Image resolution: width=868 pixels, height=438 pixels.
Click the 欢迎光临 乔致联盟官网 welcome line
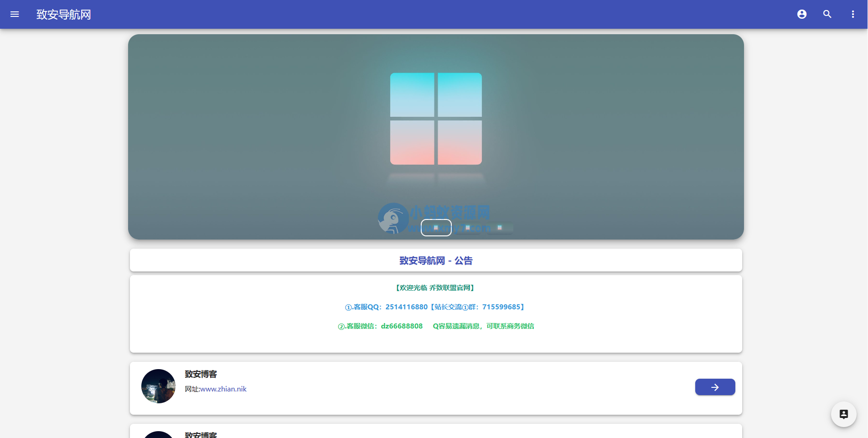(x=436, y=288)
